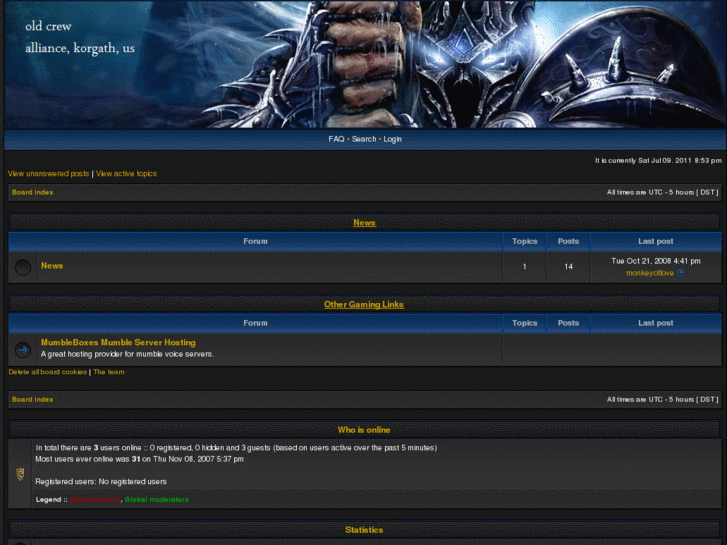
Task: Click the Forum column header in News table
Action: (x=255, y=241)
